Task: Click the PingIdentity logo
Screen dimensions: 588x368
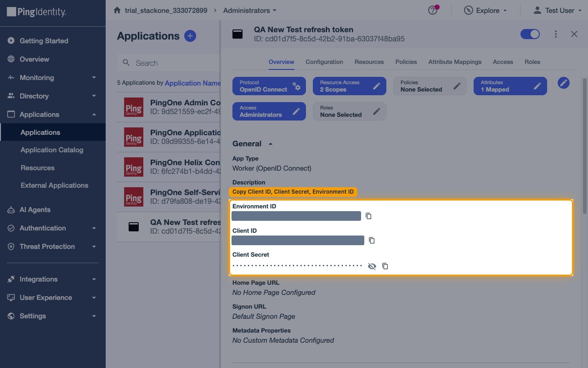Action: 37,11
